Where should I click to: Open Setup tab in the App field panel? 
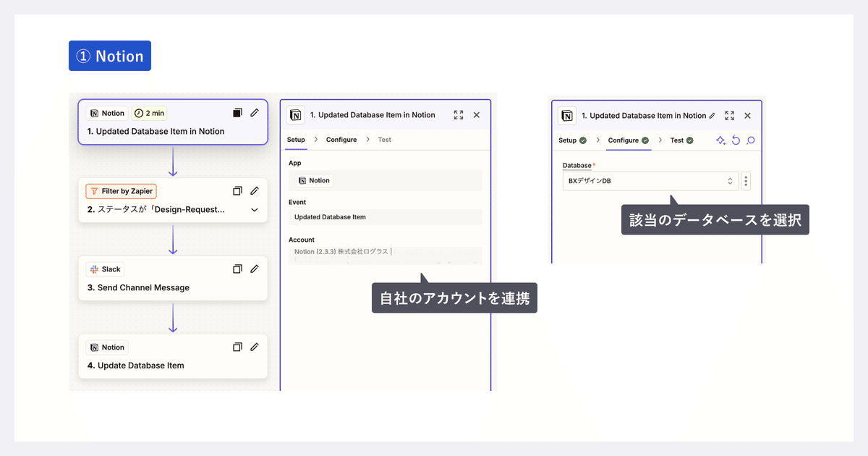(296, 140)
